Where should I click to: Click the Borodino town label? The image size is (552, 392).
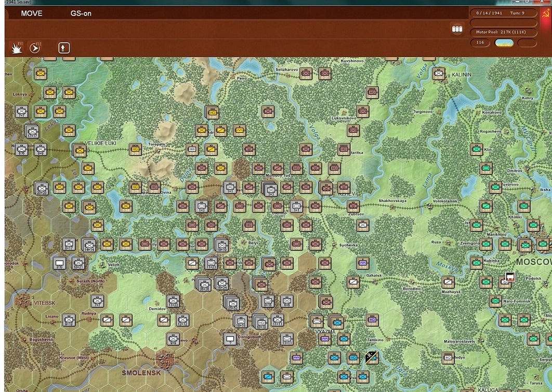(x=412, y=289)
